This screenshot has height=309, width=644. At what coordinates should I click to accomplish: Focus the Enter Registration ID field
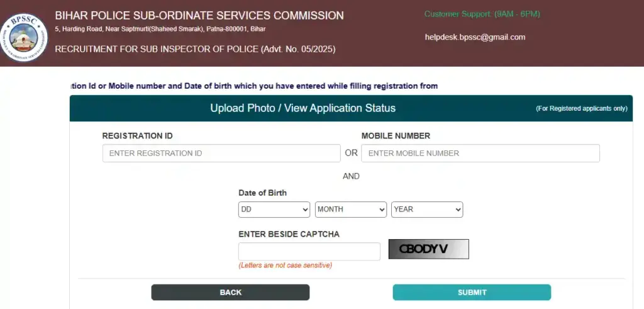coord(221,153)
